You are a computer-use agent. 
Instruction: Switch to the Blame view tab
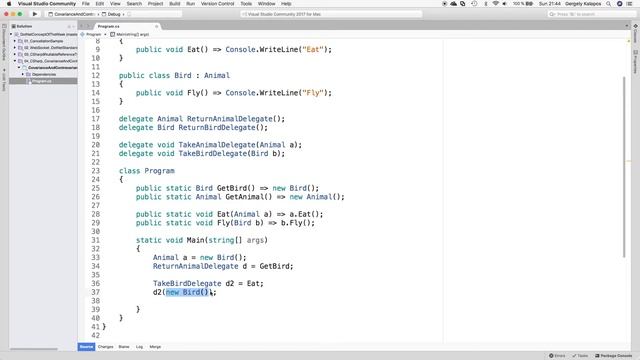124,347
